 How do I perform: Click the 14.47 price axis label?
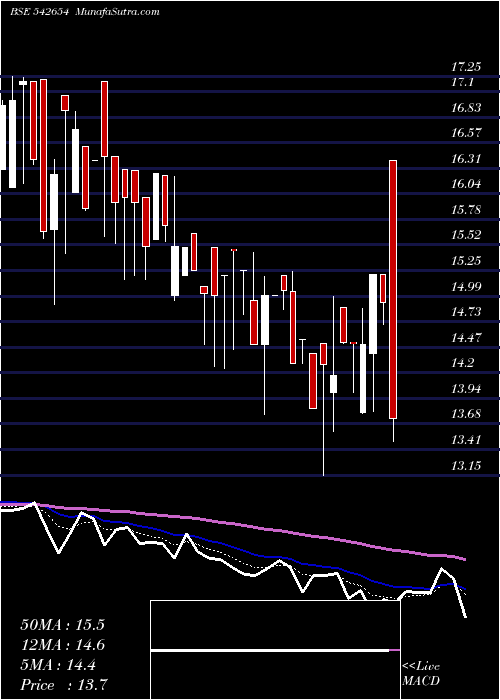coord(466,338)
